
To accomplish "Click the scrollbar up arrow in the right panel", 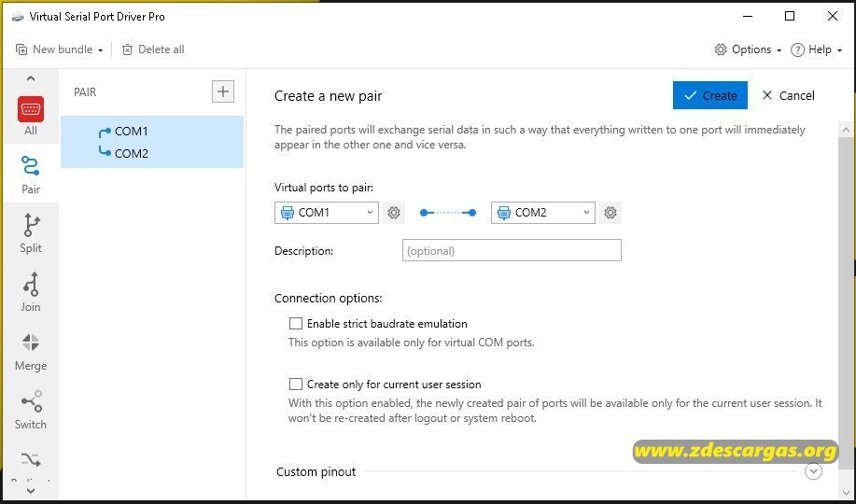I will coord(846,130).
